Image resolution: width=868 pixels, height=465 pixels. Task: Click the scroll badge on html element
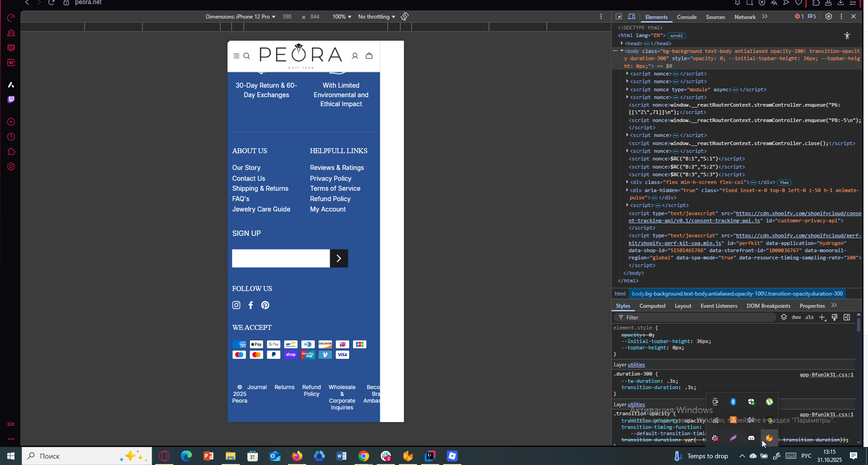point(677,36)
